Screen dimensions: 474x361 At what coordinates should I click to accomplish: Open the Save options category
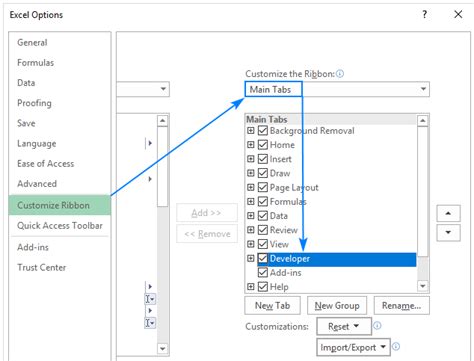26,123
